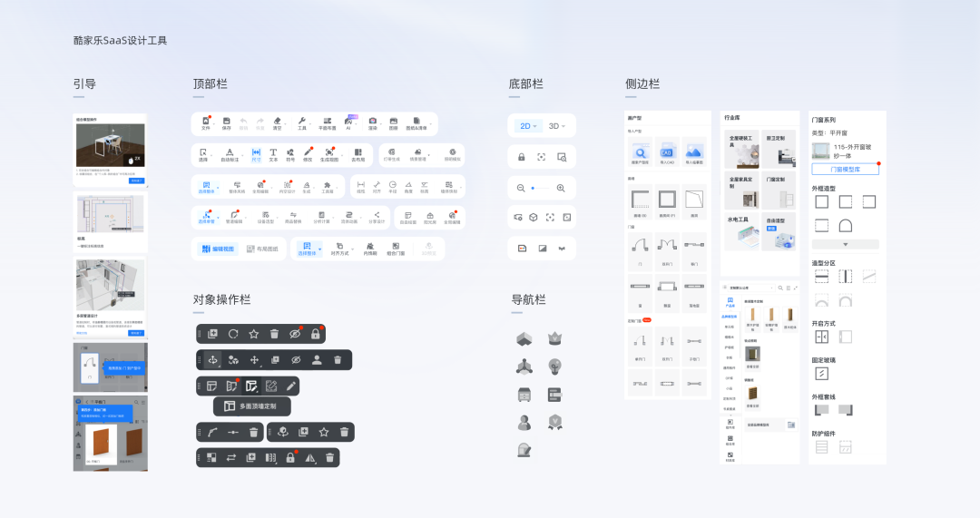
Task: Switch to 布局图纸 tab
Action: 264,249
